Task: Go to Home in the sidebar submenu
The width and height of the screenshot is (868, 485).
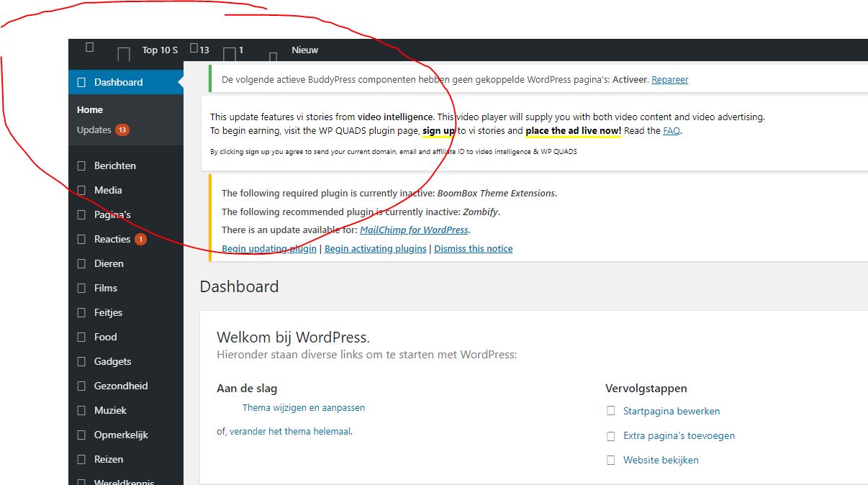Action: [x=90, y=109]
